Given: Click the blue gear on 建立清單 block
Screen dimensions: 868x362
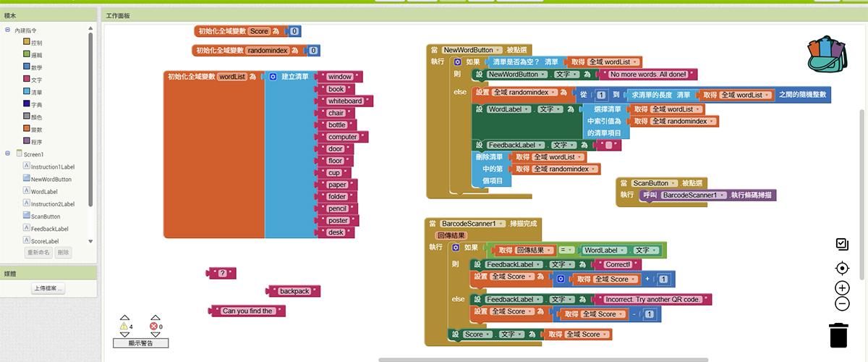Looking at the screenshot, I should [x=273, y=76].
